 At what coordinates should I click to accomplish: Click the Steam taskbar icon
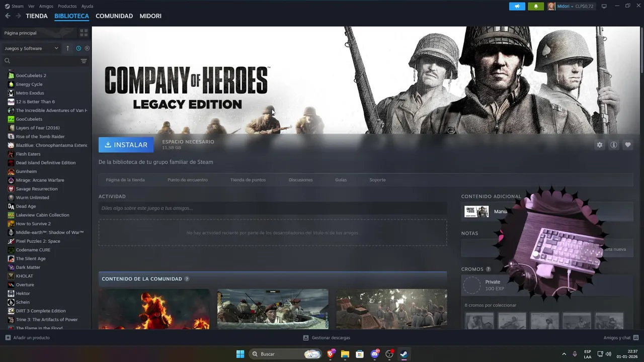pos(404,354)
